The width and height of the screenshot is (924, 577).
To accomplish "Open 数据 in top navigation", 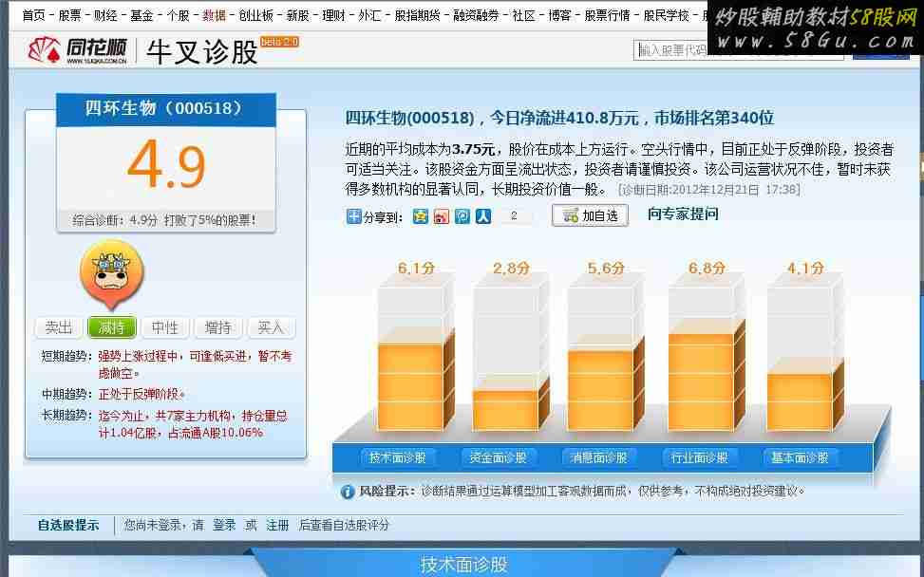I will click(214, 16).
